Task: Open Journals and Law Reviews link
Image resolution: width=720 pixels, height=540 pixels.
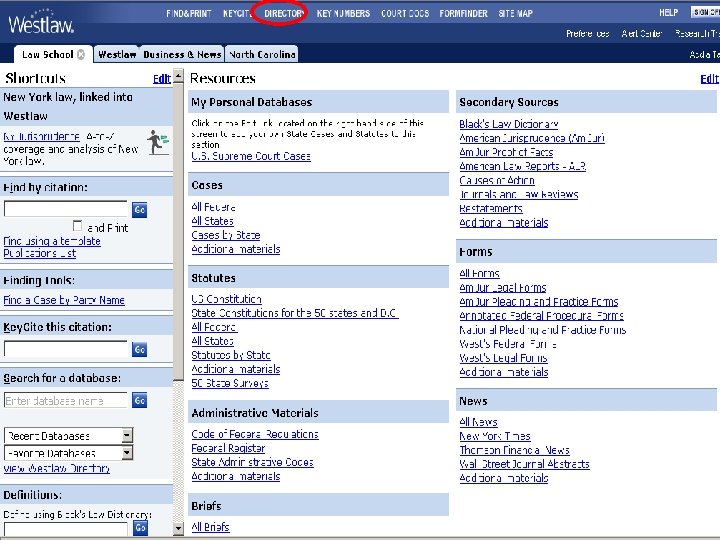Action: [x=518, y=194]
